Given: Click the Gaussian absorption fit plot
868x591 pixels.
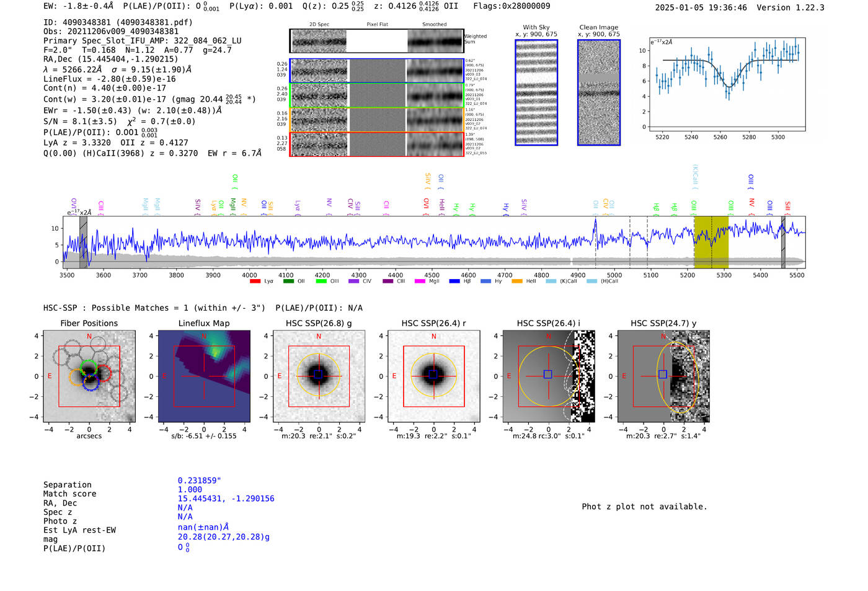Looking at the screenshot, I should tap(727, 84).
